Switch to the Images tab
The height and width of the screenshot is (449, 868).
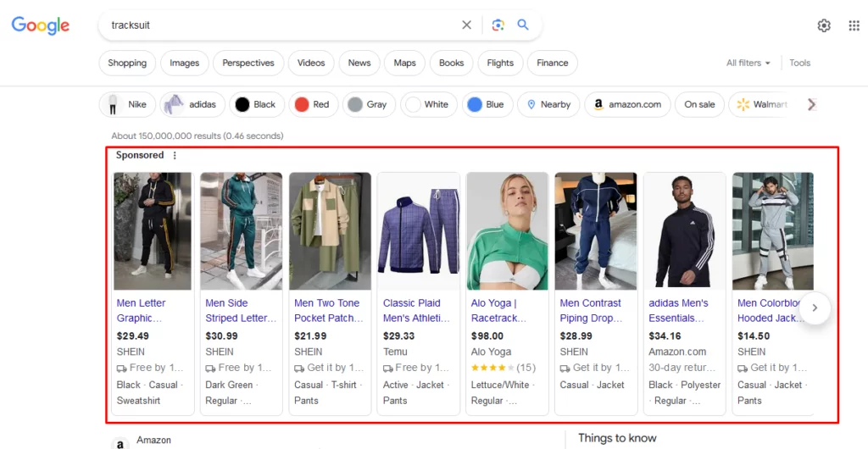click(184, 63)
